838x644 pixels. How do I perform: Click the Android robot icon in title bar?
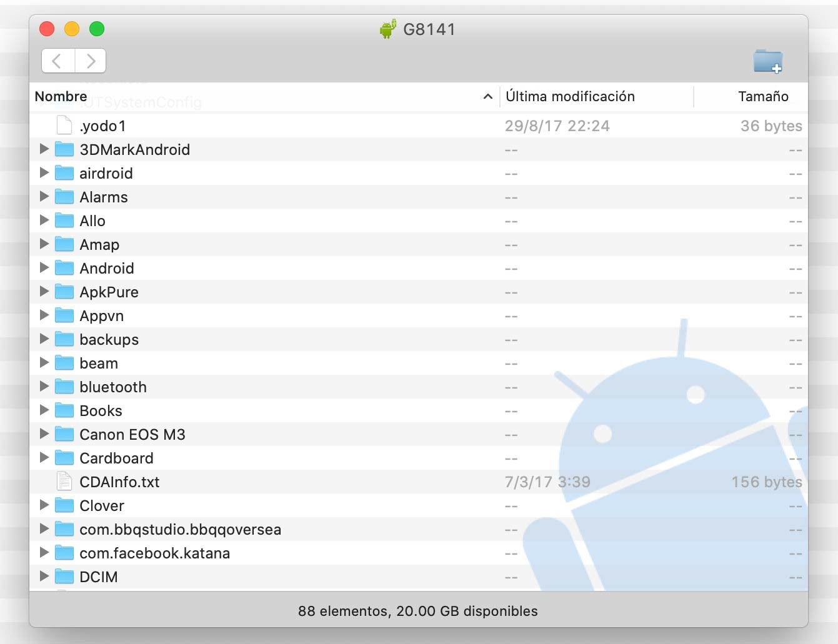[x=387, y=28]
